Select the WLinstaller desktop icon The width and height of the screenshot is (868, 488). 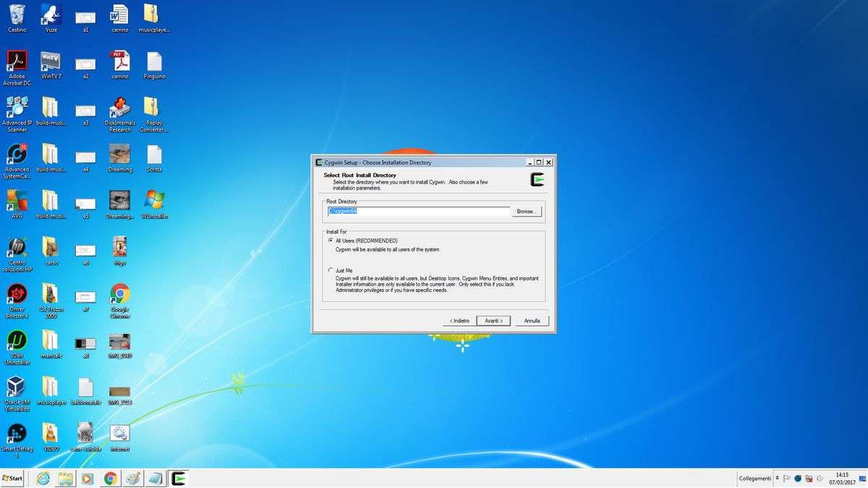pyautogui.click(x=154, y=205)
